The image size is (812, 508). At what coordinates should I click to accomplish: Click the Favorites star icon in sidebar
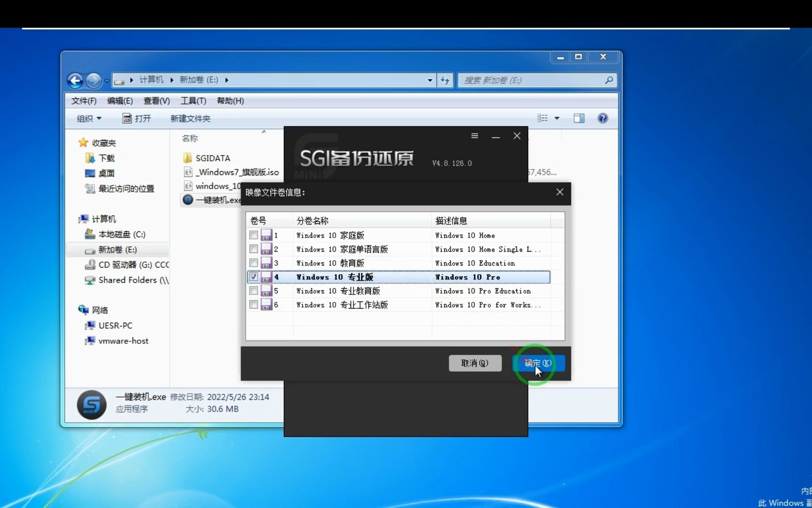pyautogui.click(x=83, y=142)
